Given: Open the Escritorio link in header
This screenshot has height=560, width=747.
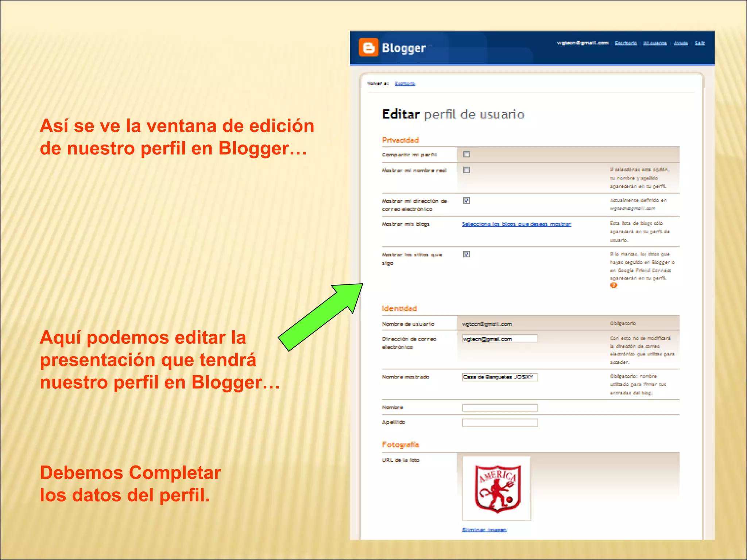Looking at the screenshot, I should (x=626, y=43).
